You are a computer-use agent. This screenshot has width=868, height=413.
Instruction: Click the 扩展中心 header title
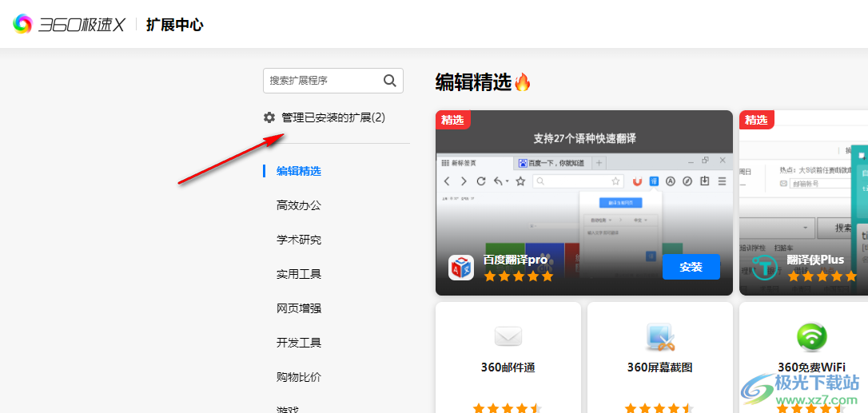(175, 25)
